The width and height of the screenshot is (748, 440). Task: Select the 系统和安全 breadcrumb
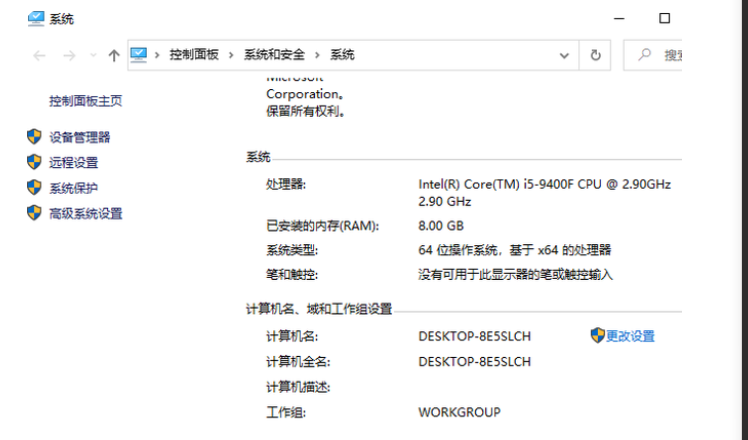click(276, 55)
